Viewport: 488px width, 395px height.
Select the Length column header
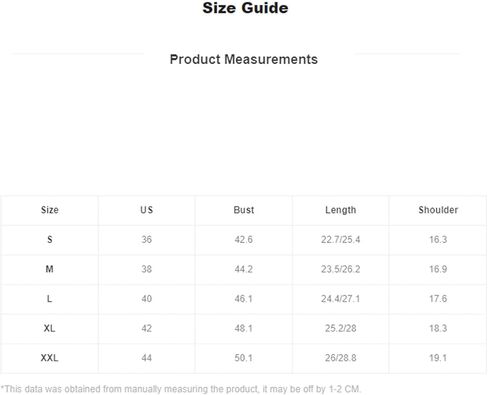click(x=341, y=210)
